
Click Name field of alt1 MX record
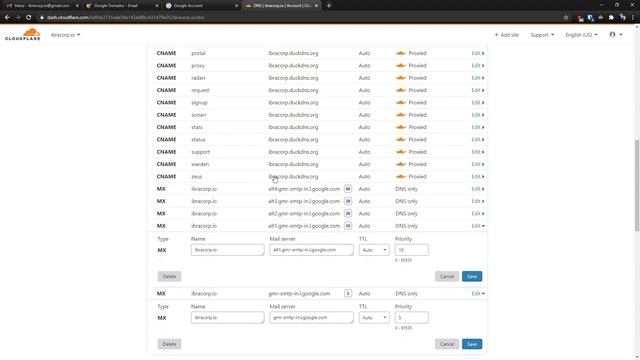[x=227, y=250]
